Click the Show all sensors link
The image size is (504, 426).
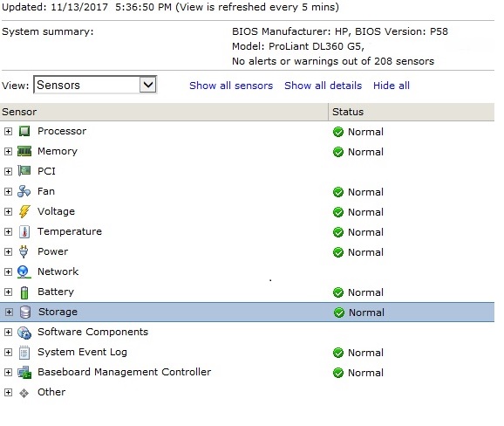pyautogui.click(x=231, y=86)
